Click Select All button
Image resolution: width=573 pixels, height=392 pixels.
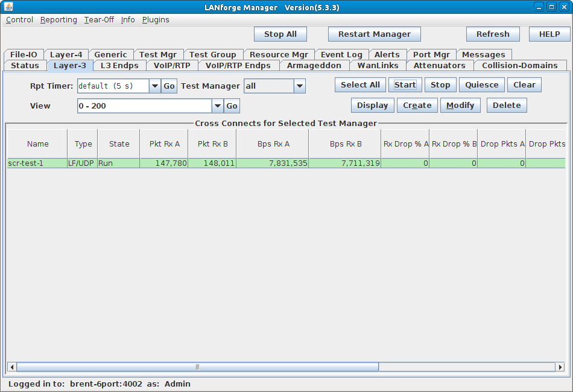click(x=360, y=85)
